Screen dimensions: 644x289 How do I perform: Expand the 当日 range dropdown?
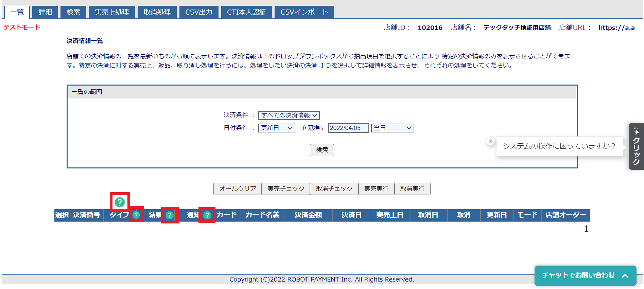[392, 128]
